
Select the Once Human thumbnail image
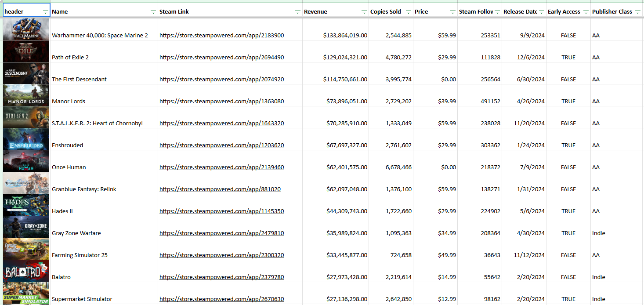(26, 161)
